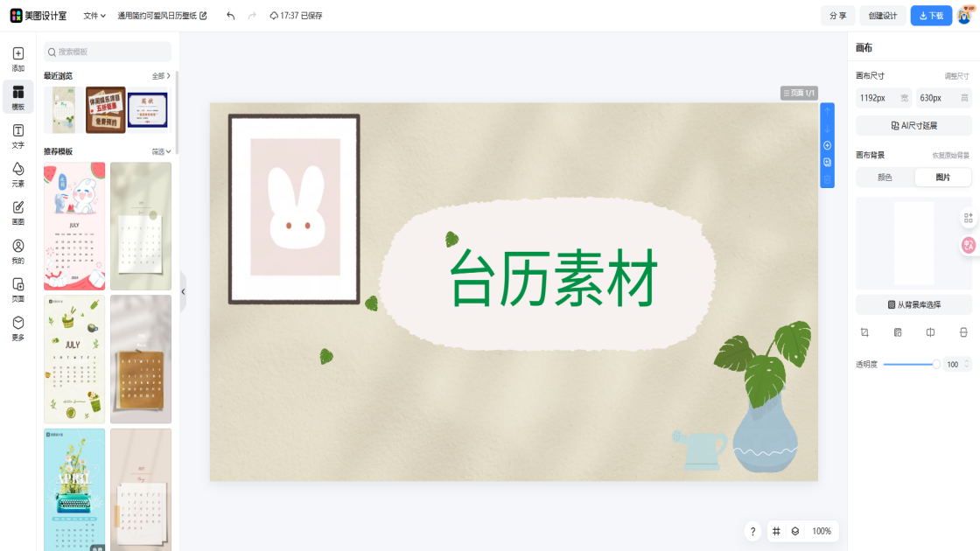This screenshot has height=551, width=980.
Task: Expand 全部 to view all recent templates
Action: point(161,76)
